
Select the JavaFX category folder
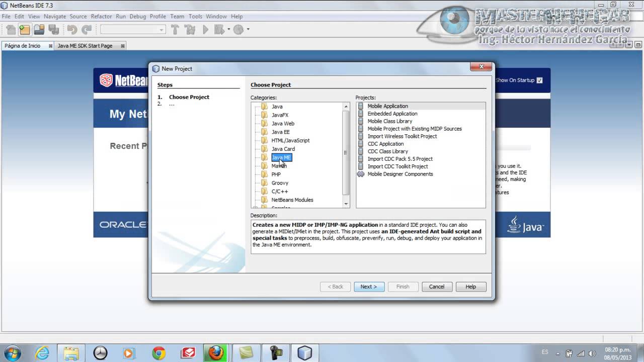coord(280,115)
